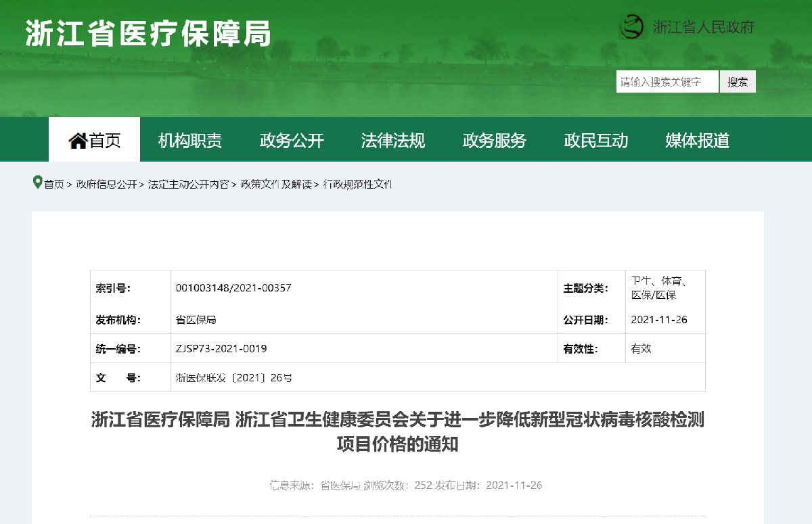Screen dimensions: 812x524
Task: Click the 浙江省人民政府 text link
Action: pyautogui.click(x=703, y=28)
